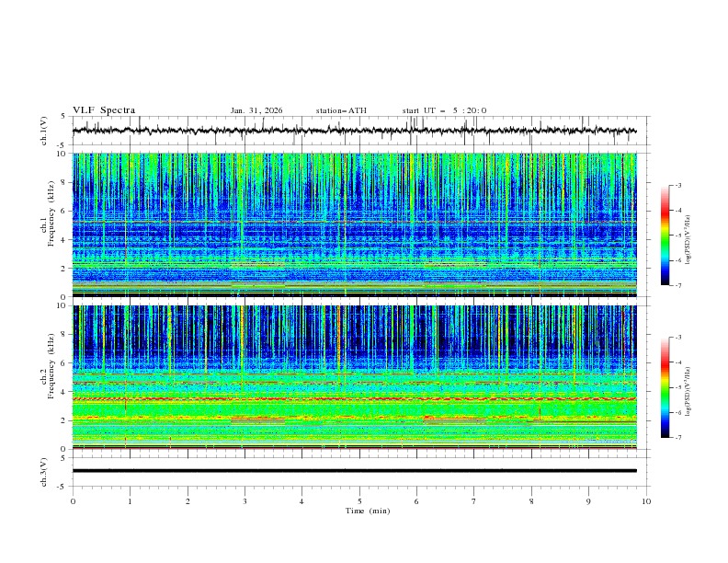Screen dimensions: 728x563
Task: Click the ch.3 flat black voltage trace
Action: [354, 471]
